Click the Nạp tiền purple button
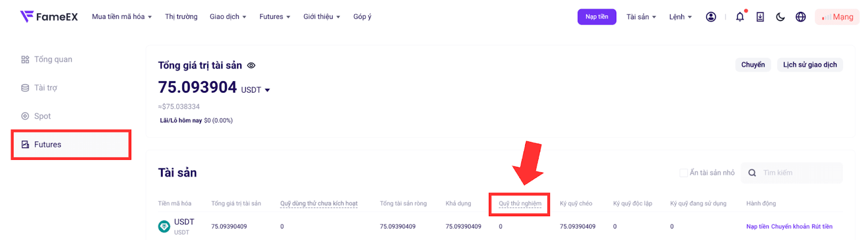The width and height of the screenshot is (868, 240). pyautogui.click(x=597, y=17)
